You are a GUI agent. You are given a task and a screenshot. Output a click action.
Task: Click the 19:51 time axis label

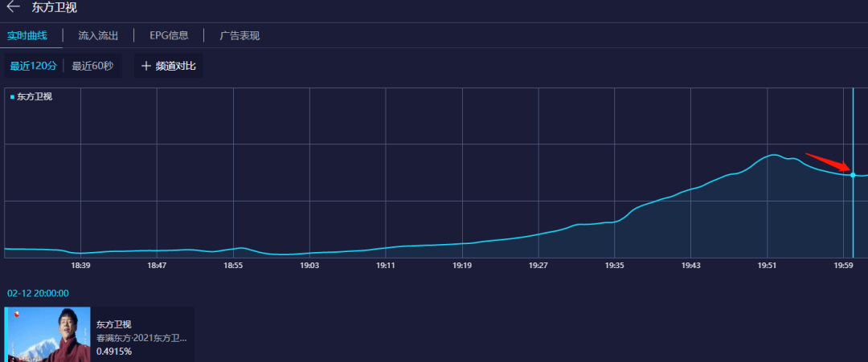pos(768,266)
